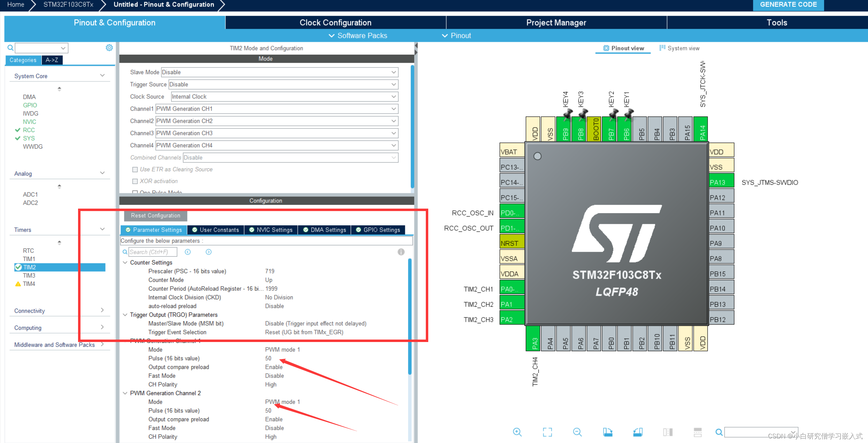Screen dimensions: 868x443
Task: Click the previous search result arrow icon
Action: point(188,252)
